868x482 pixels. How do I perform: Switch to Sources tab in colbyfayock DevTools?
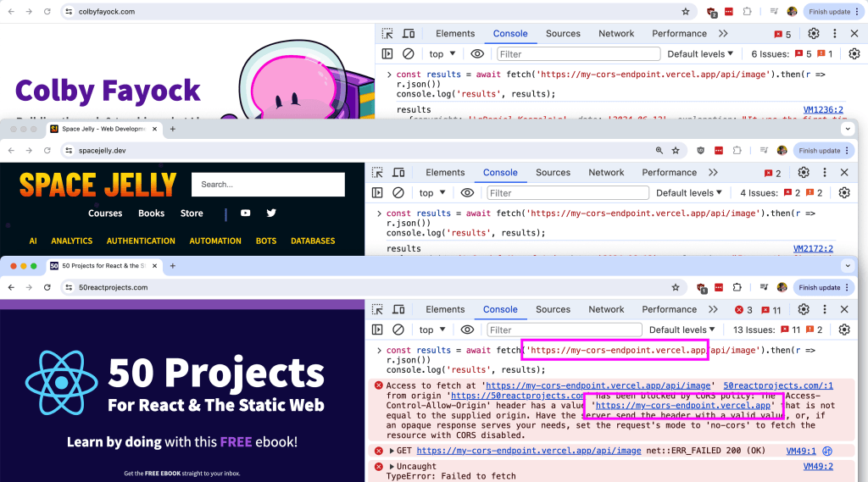[x=563, y=34]
